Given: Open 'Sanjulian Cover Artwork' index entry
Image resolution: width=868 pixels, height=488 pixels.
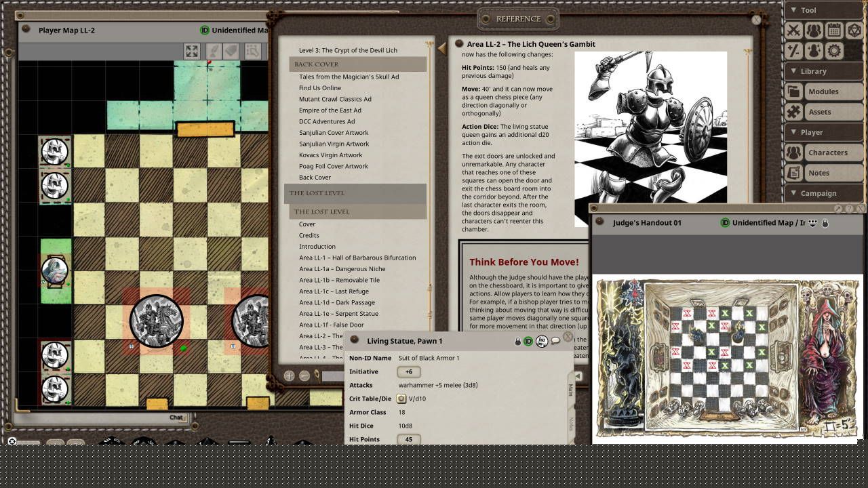Looking at the screenshot, I should (x=334, y=132).
